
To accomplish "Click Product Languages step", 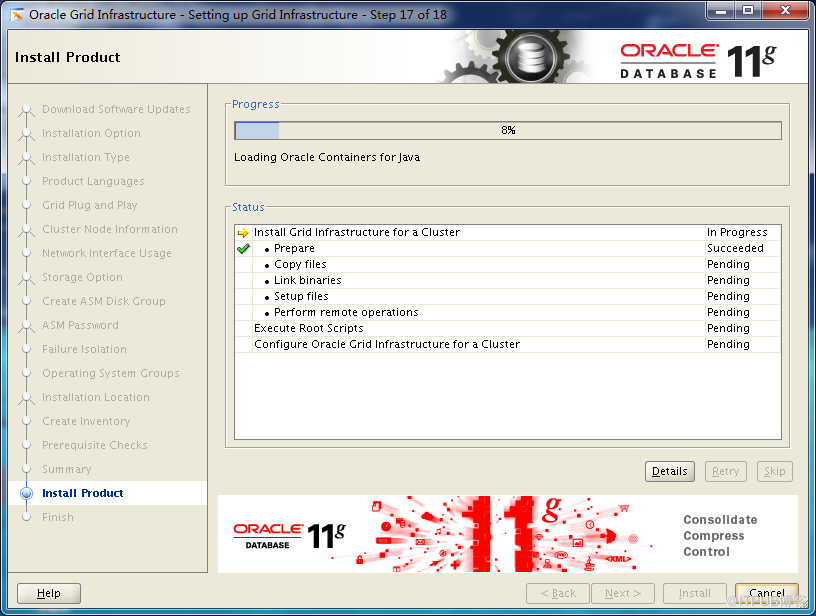I will point(93,181).
